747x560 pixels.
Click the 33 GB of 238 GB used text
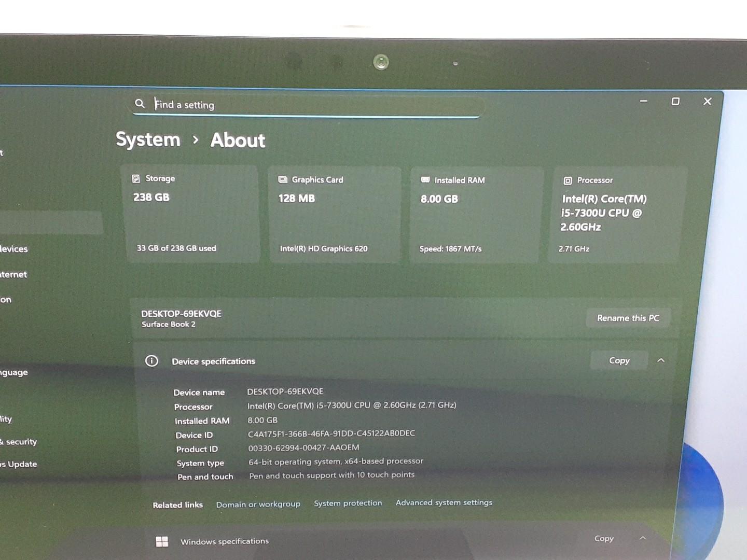click(176, 248)
